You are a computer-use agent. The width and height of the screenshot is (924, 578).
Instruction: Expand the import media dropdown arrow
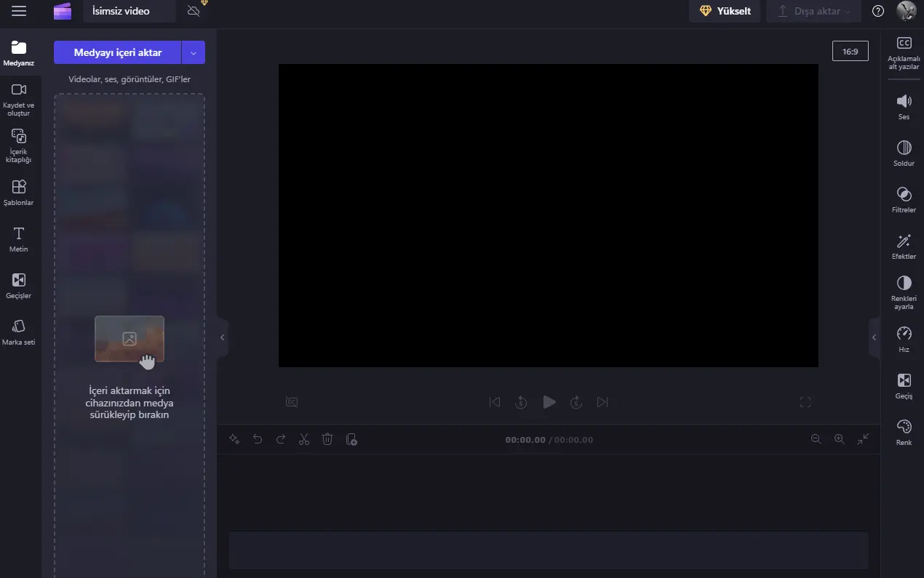194,52
